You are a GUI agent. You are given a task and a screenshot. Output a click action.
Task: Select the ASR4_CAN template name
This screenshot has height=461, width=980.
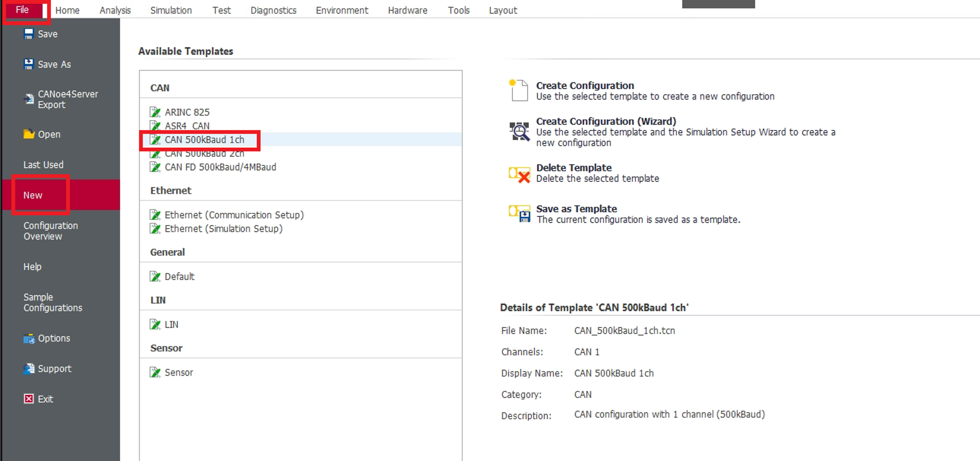pyautogui.click(x=187, y=126)
